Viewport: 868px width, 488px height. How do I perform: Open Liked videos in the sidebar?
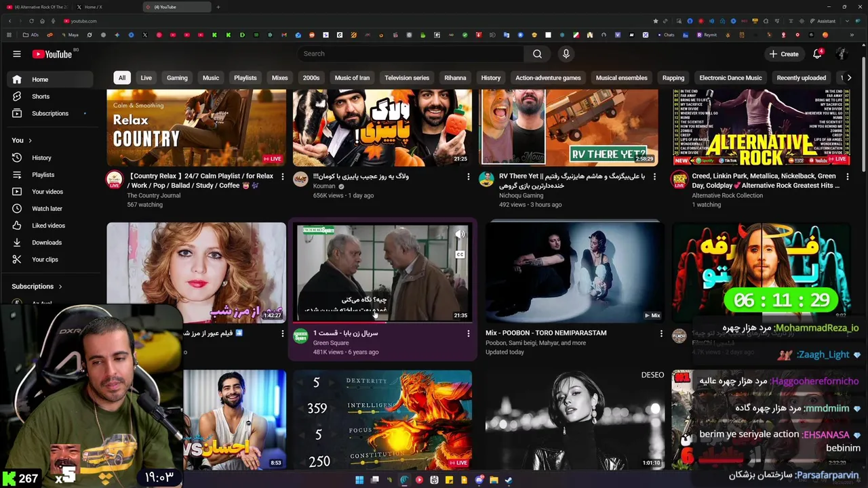50,226
